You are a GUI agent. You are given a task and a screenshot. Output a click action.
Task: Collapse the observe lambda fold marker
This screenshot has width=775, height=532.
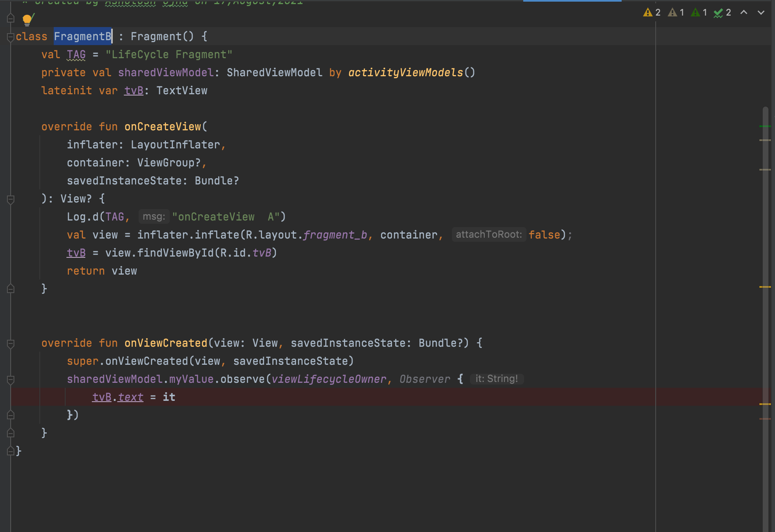[11, 380]
